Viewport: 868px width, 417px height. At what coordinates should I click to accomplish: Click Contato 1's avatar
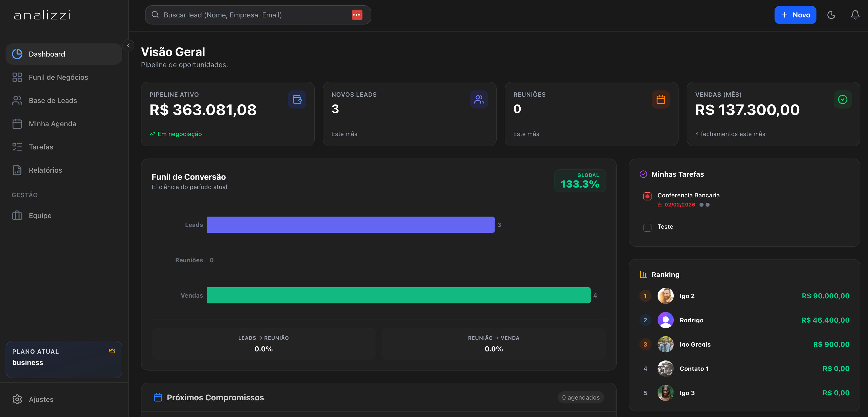pos(665,369)
